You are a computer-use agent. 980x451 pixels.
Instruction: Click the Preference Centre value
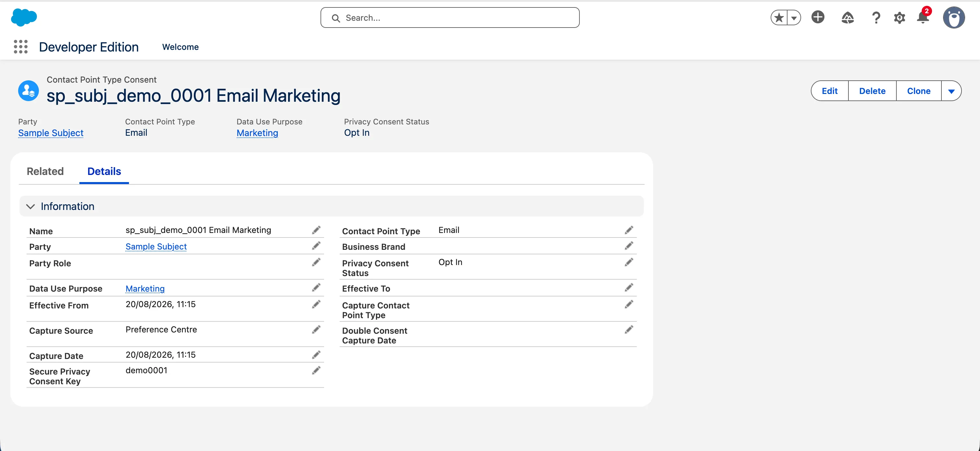coord(161,329)
